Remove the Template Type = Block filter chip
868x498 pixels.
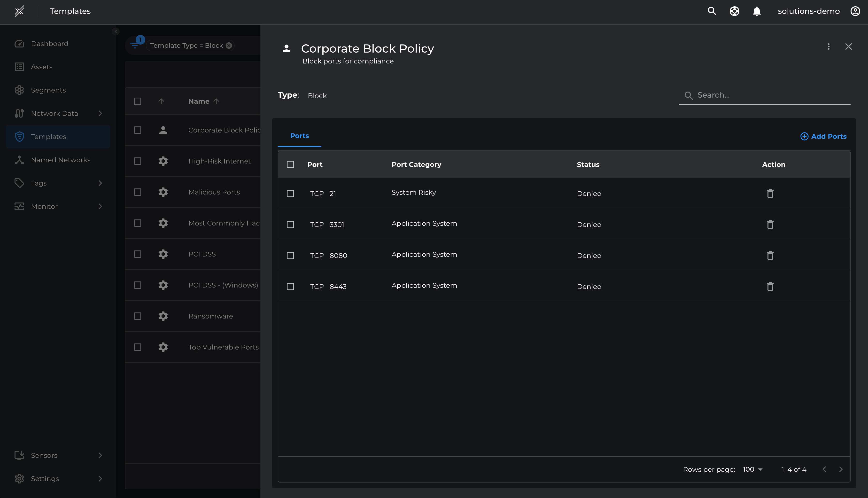(x=229, y=46)
